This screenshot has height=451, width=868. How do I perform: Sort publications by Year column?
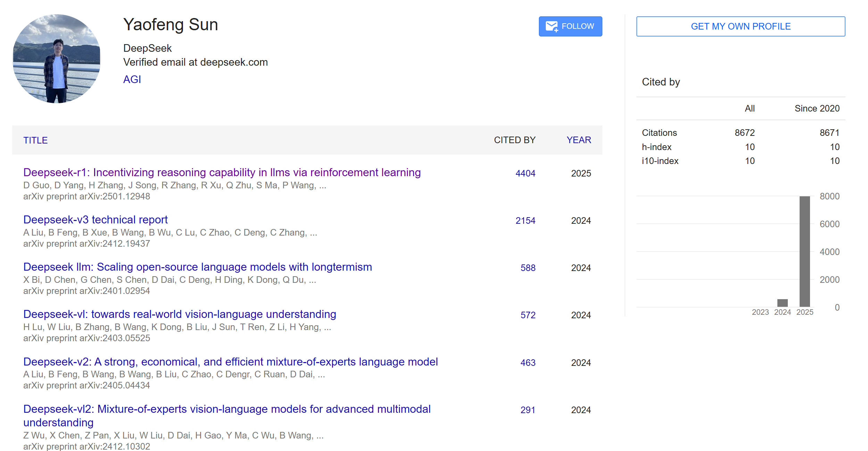[578, 140]
